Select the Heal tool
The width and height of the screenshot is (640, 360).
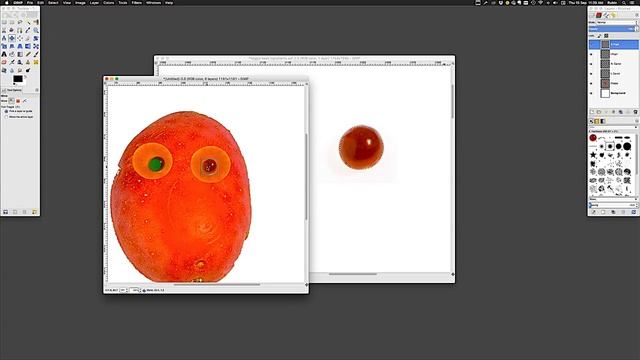click(x=36, y=62)
